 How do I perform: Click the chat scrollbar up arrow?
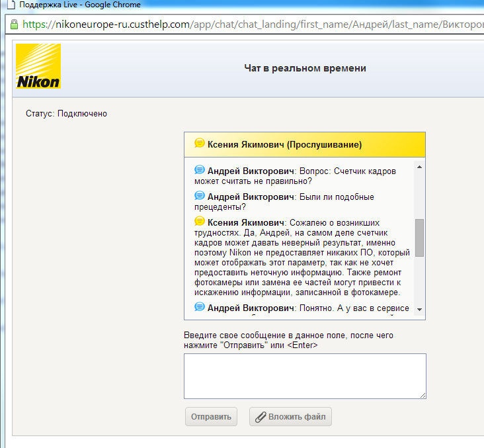(x=419, y=167)
